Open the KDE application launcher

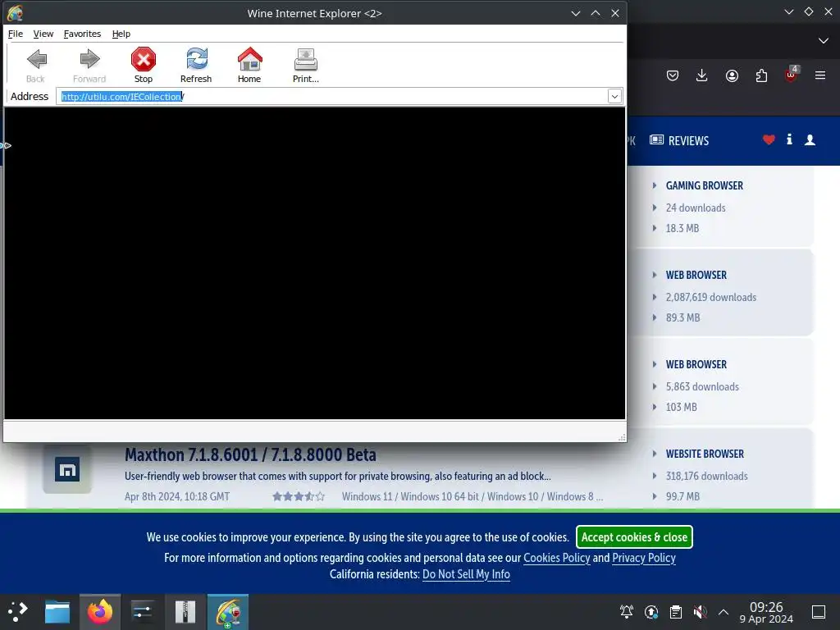18,611
